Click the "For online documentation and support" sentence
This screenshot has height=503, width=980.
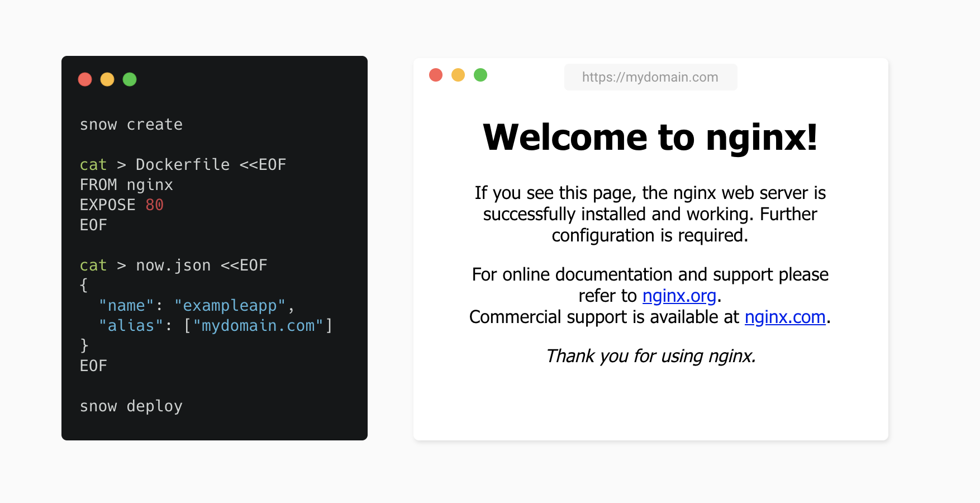pos(650,285)
